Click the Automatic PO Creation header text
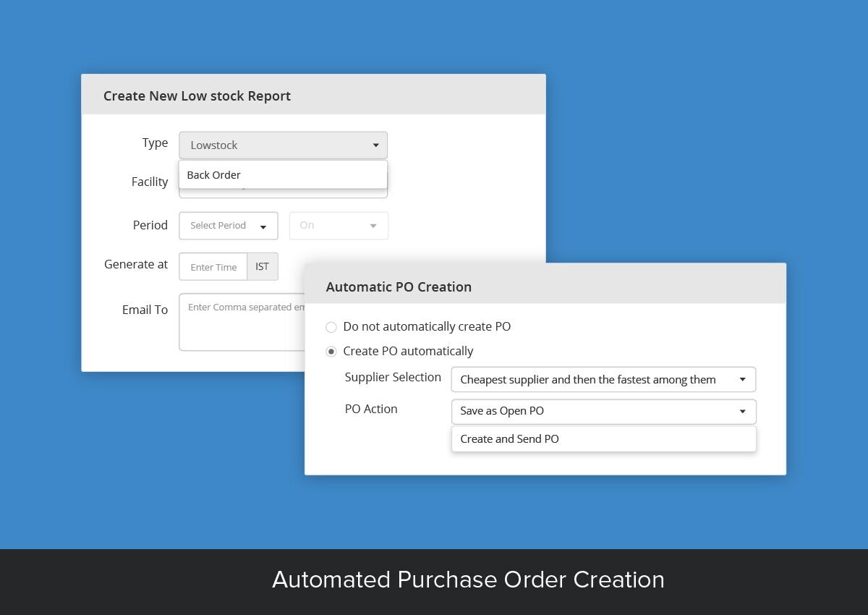 399,287
